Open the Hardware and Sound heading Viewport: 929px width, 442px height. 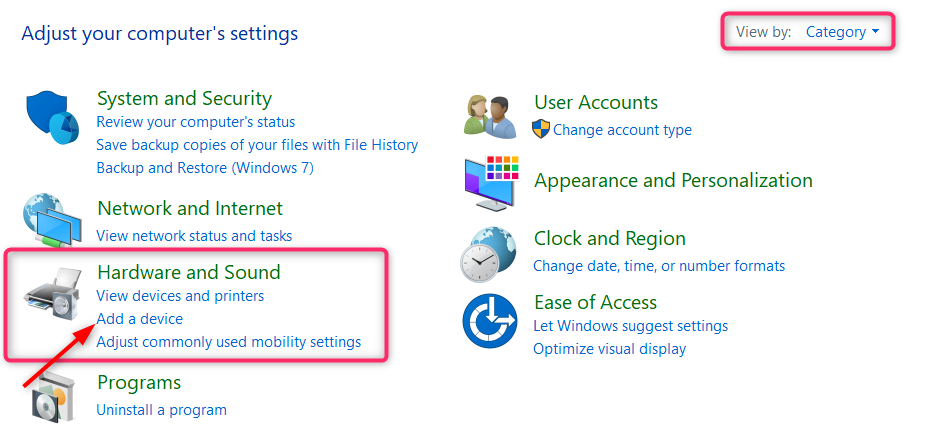[188, 272]
